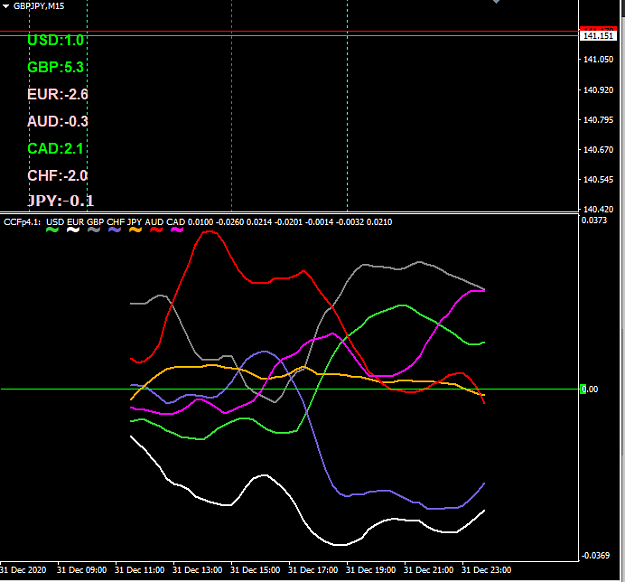Click the 31 Dec 19:00 time label
Screen dimensions: 625x582
point(371,570)
